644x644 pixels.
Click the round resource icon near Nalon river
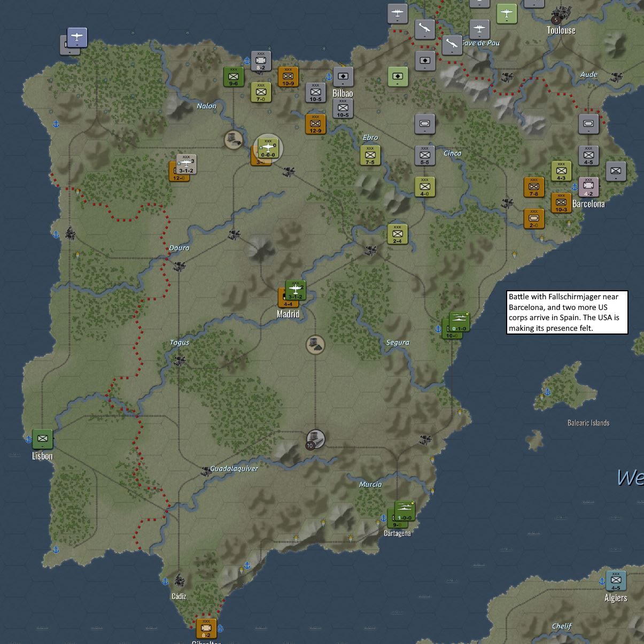[234, 139]
